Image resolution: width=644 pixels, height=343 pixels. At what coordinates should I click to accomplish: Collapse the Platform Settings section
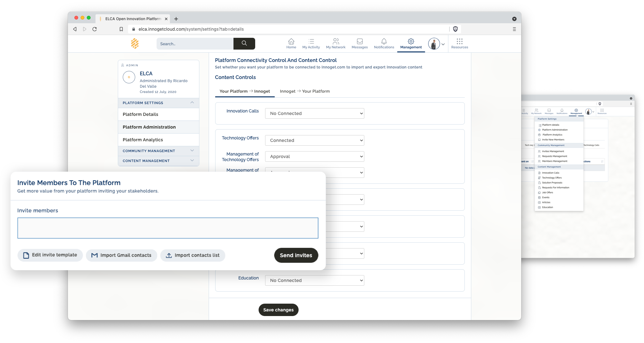coord(158,103)
